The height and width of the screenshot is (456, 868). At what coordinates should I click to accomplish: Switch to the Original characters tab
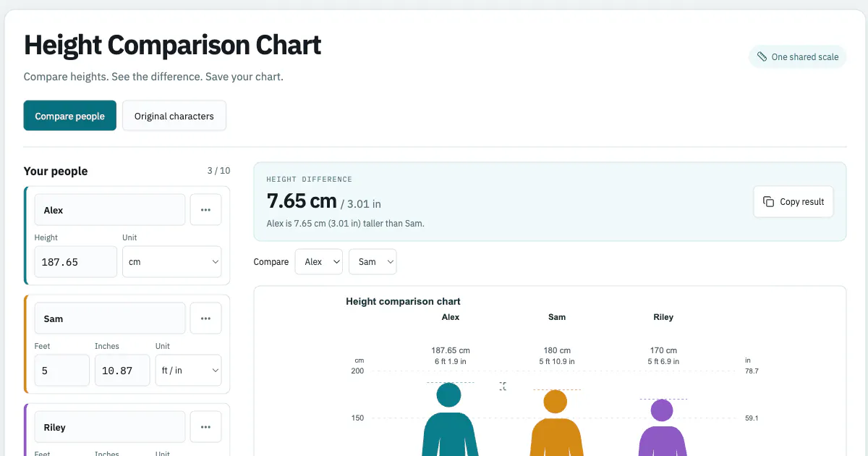tap(174, 116)
